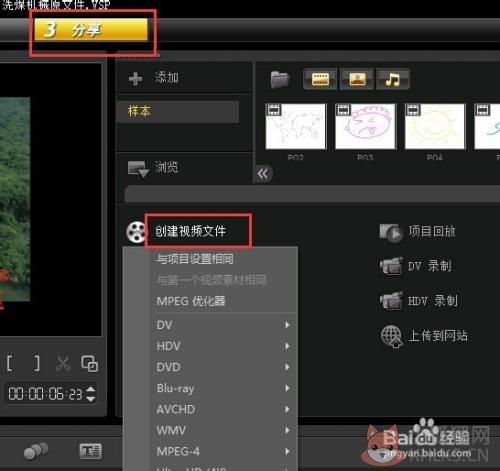Viewport: 500px width, 471px height.
Task: Click the DV Recording camcorder icon
Action: (x=391, y=266)
